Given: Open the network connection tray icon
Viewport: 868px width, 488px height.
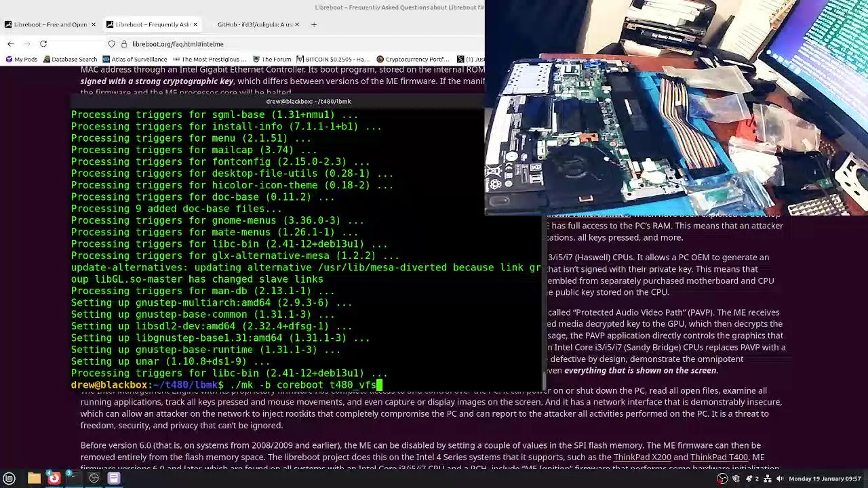Looking at the screenshot, I should [x=768, y=479].
